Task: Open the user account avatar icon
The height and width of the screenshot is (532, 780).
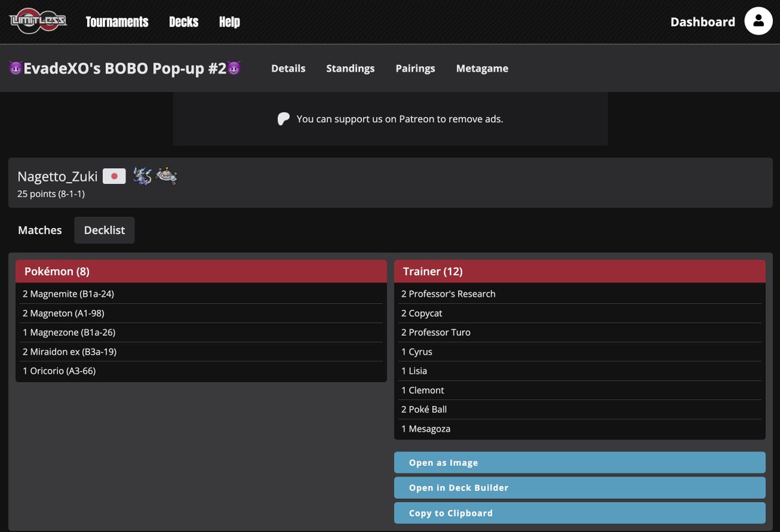Action: pyautogui.click(x=758, y=21)
